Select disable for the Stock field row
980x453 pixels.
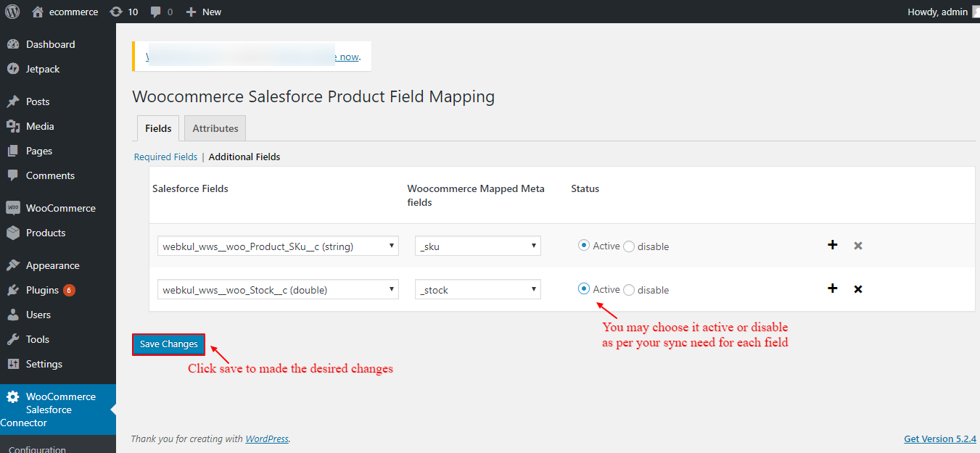(x=629, y=290)
